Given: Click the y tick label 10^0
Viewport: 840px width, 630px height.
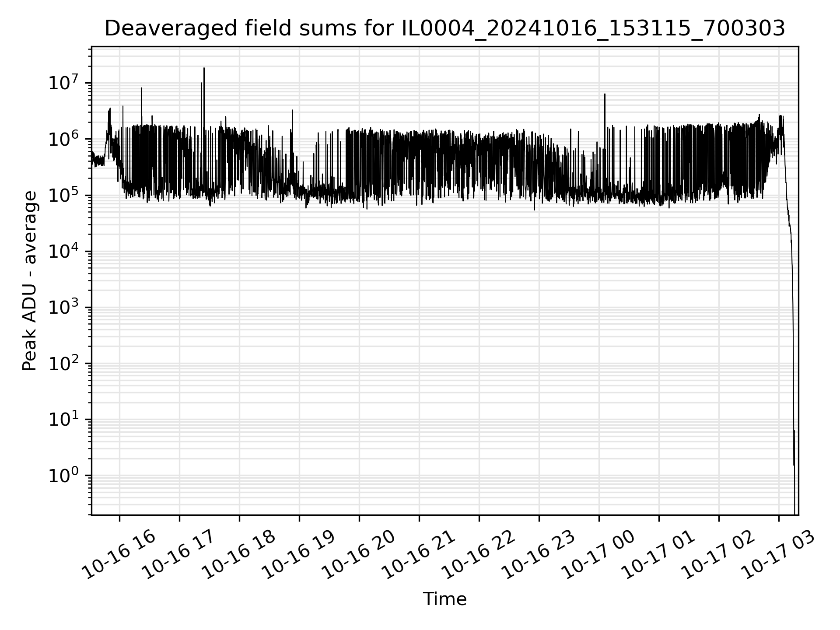Looking at the screenshot, I should (63, 474).
